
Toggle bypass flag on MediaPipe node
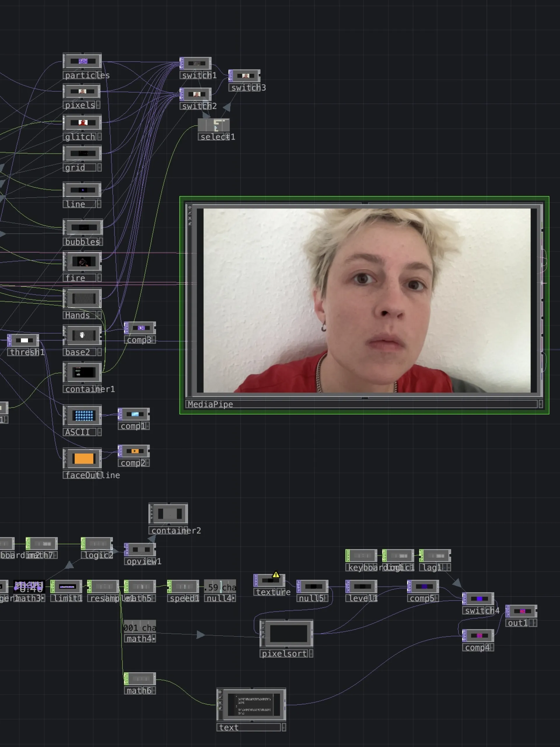click(190, 218)
